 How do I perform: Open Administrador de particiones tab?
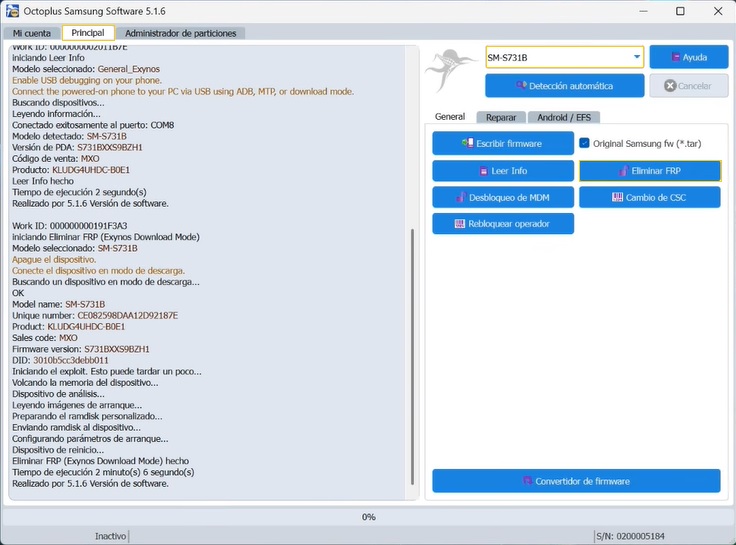point(180,33)
